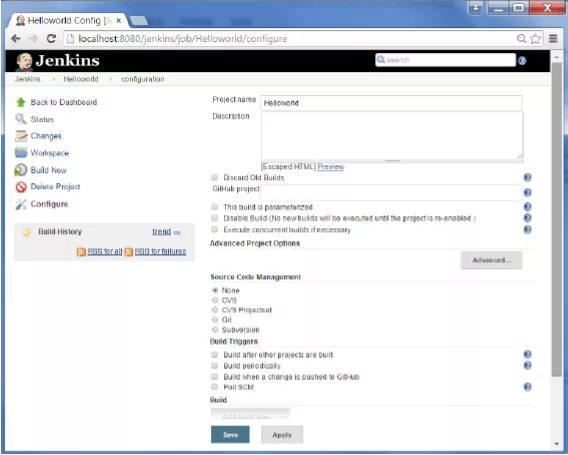Go to Helloworld breadcrumb

click(81, 79)
